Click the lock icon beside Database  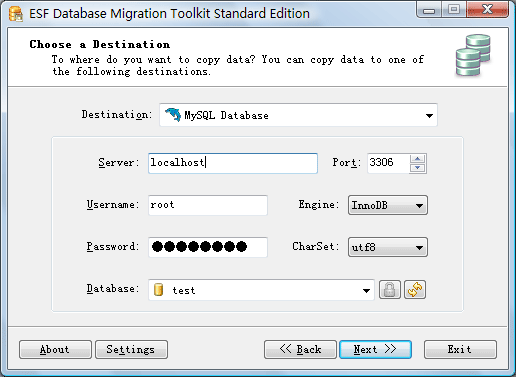pos(390,289)
